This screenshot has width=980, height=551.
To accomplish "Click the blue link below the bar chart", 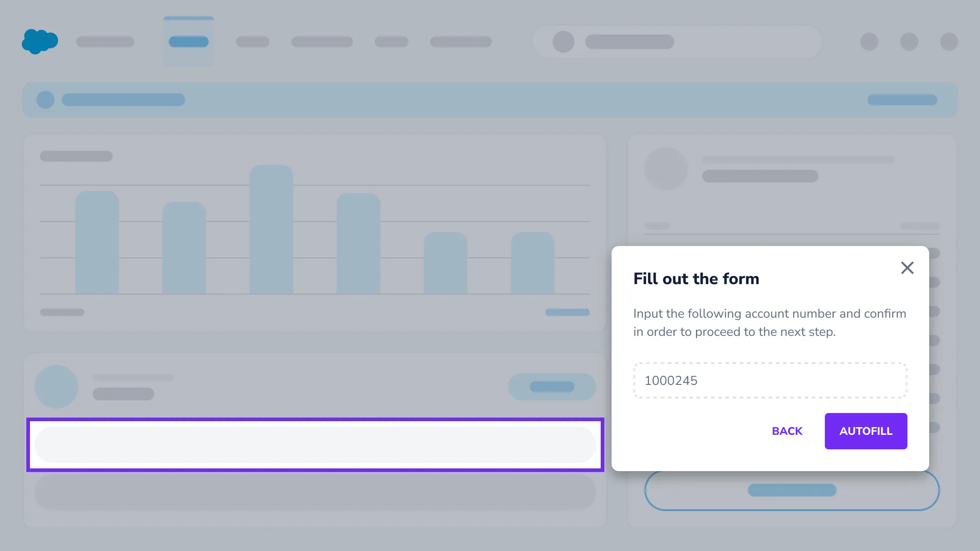I will (x=567, y=312).
